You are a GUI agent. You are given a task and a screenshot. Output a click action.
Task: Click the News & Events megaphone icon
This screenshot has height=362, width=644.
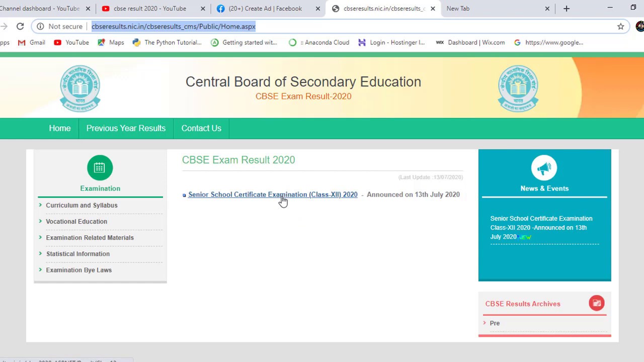point(544,168)
